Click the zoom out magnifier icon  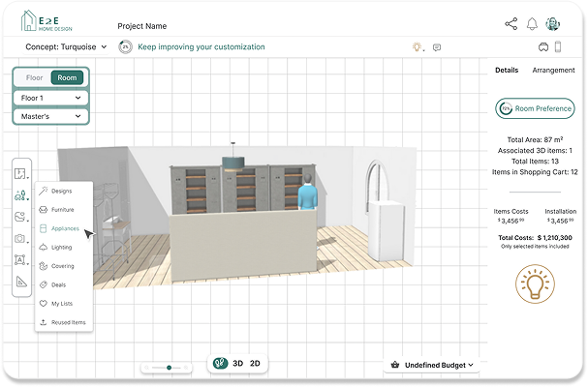click(x=146, y=368)
